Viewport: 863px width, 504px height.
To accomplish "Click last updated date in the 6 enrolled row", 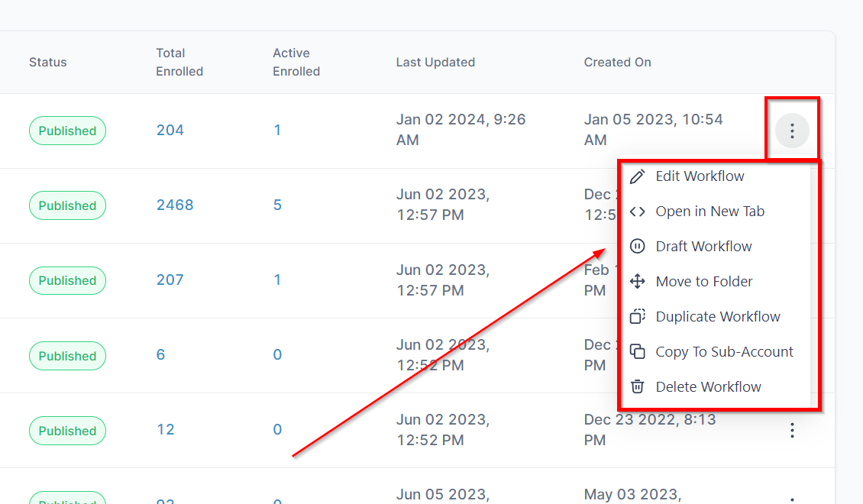I will pyautogui.click(x=443, y=355).
